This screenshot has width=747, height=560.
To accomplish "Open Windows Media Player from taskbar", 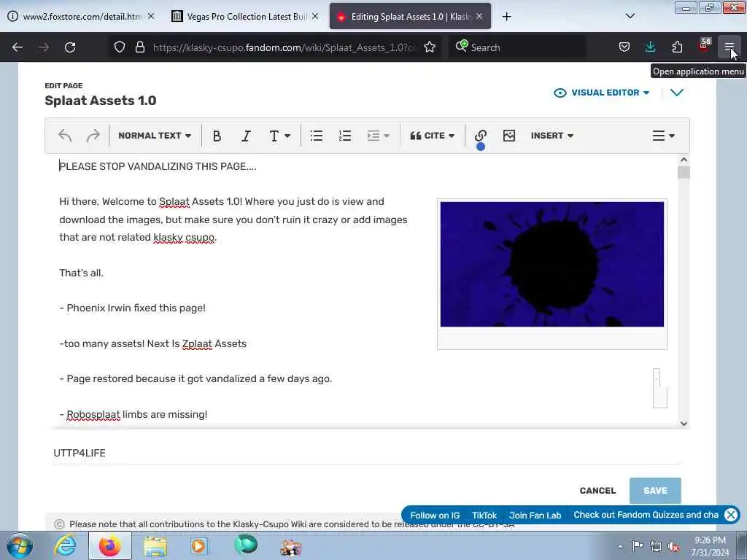I will [199, 545].
